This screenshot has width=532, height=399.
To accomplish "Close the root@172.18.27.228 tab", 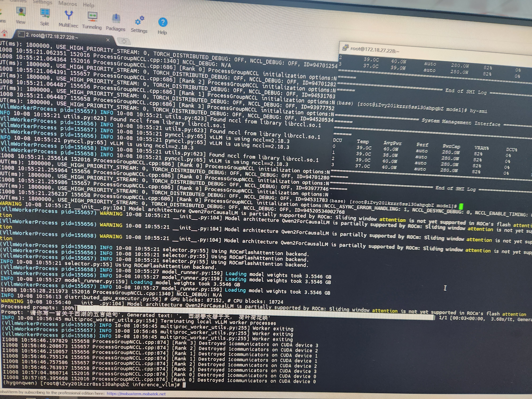I will 108,40.
